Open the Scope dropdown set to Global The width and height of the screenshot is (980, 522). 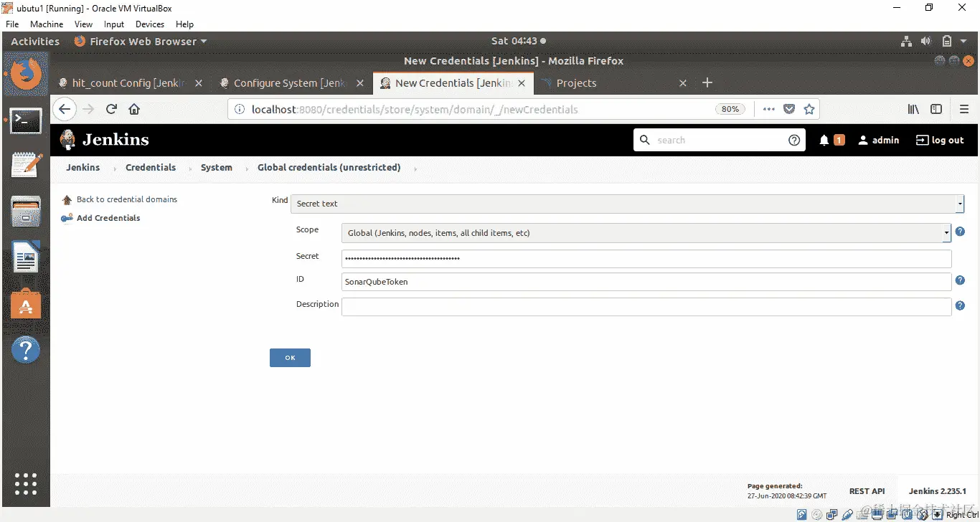tap(646, 232)
